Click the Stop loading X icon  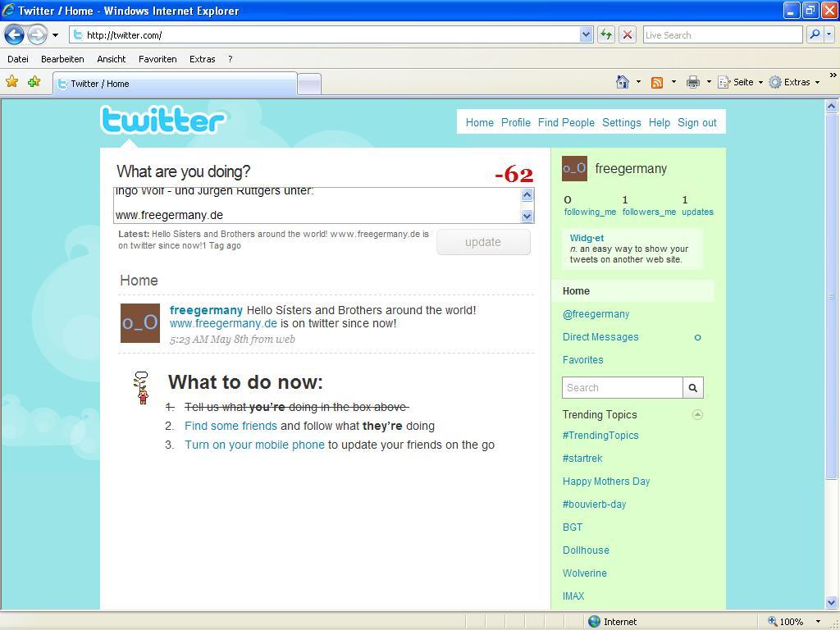coord(628,35)
